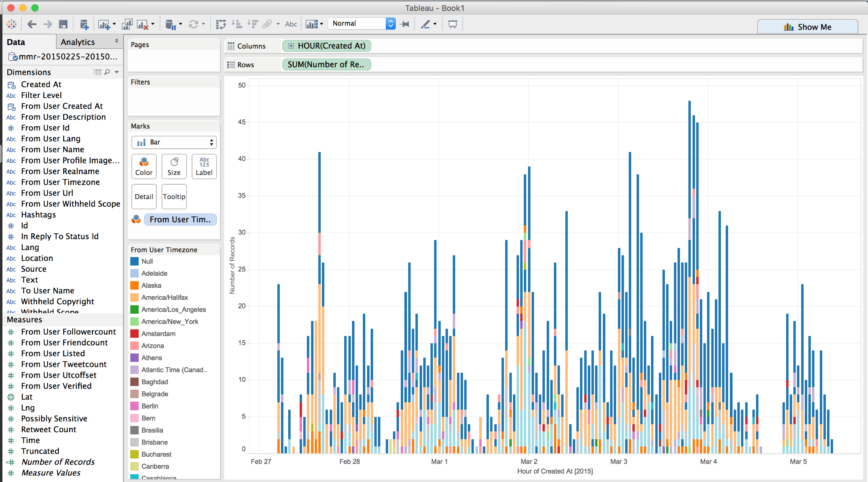This screenshot has width=868, height=482.
Task: Save the workbook with the disk icon
Action: 63,24
